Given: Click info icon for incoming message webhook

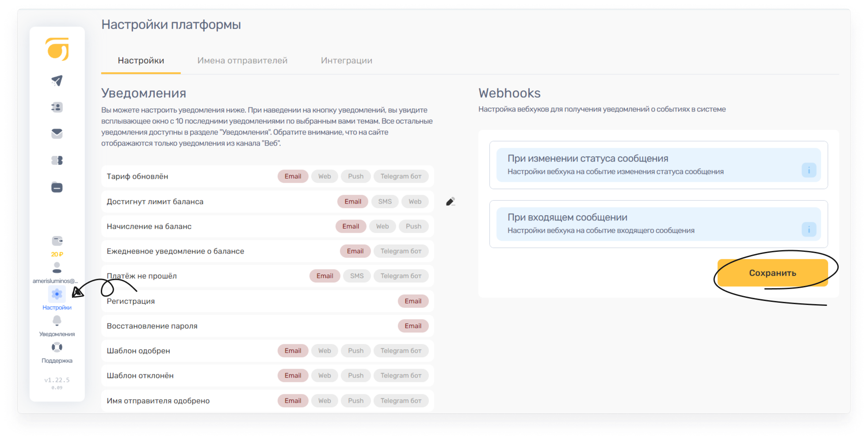Looking at the screenshot, I should pyautogui.click(x=809, y=229).
